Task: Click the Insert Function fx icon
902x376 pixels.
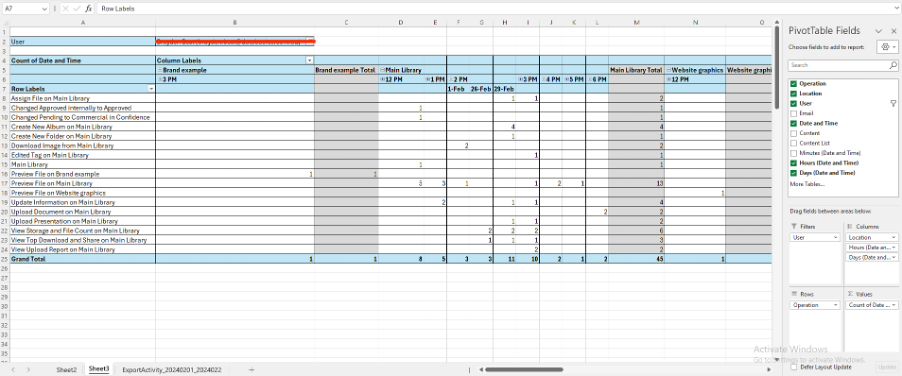Action: [88, 9]
